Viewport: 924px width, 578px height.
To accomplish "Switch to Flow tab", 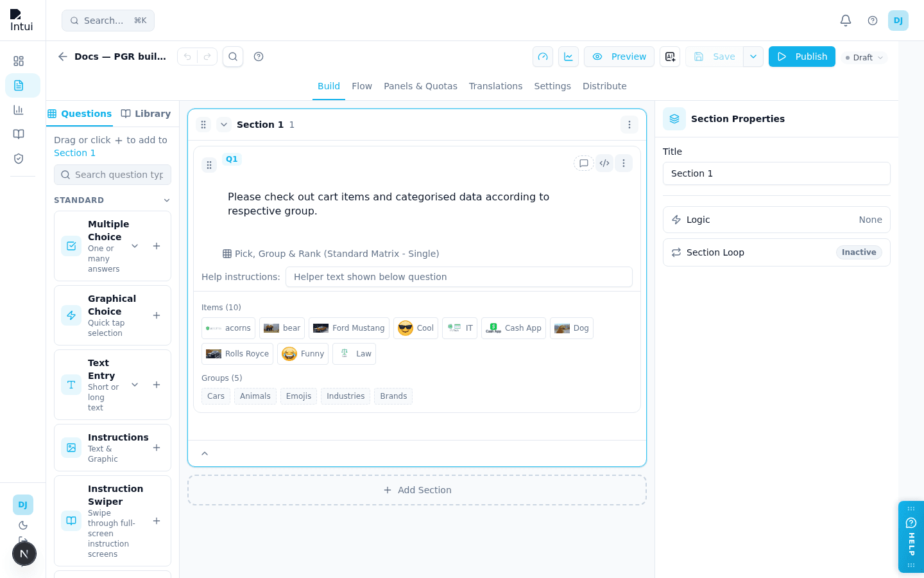I will click(x=362, y=86).
